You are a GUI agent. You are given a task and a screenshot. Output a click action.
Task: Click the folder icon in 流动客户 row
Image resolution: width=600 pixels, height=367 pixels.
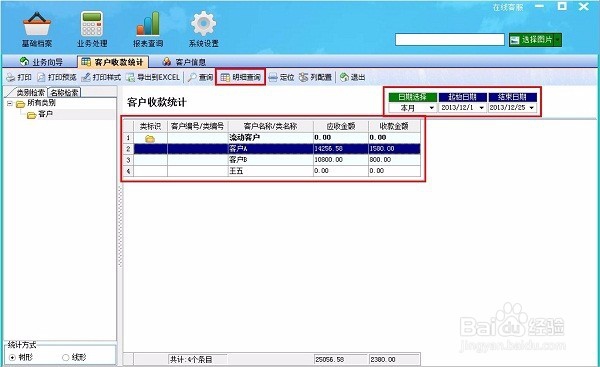pyautogui.click(x=150, y=139)
